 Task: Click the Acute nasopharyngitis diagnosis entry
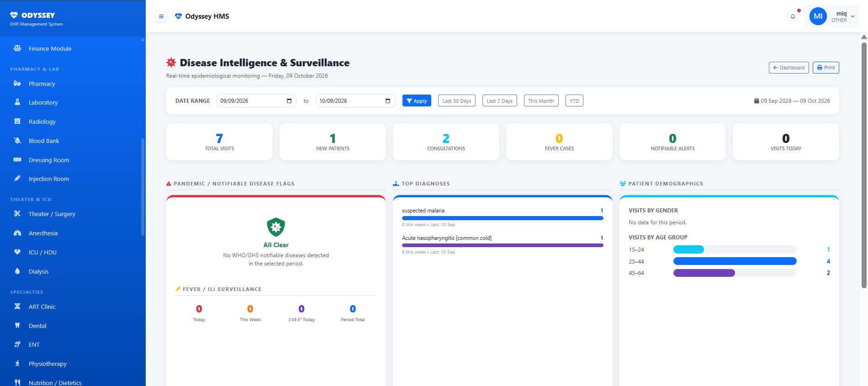(503, 244)
